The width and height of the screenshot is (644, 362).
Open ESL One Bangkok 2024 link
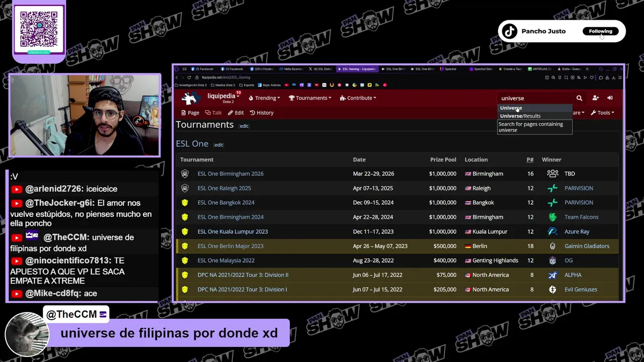click(226, 203)
